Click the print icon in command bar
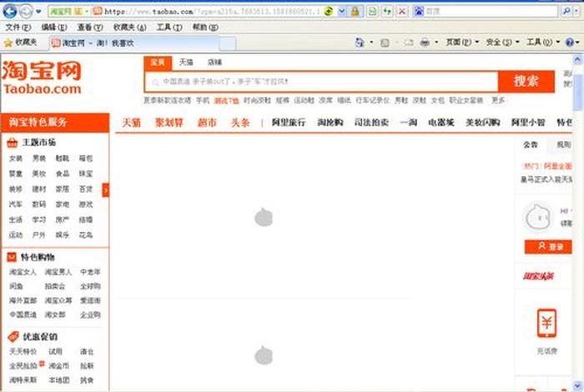 point(425,42)
